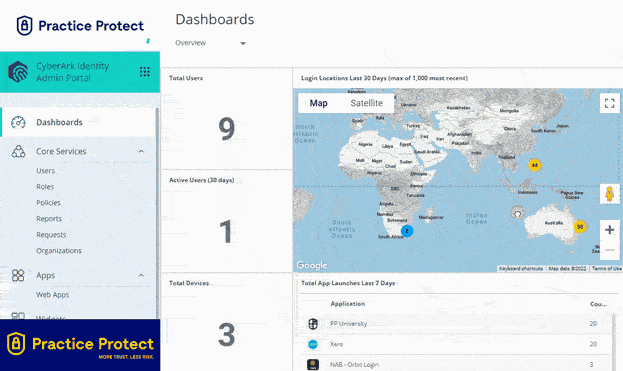Click the Google logo on the map
Screen dimensions: 623x371
point(312,265)
